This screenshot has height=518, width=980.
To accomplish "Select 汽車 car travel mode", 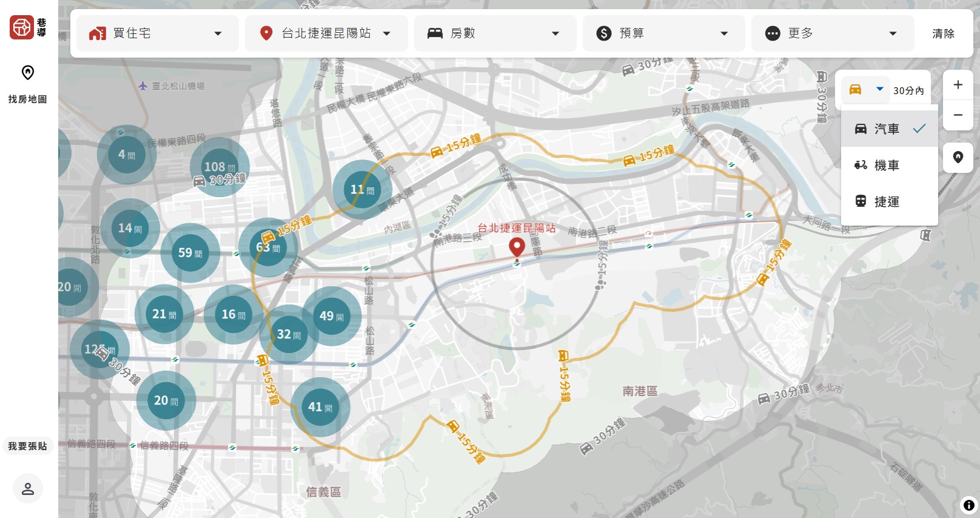I will coord(890,129).
